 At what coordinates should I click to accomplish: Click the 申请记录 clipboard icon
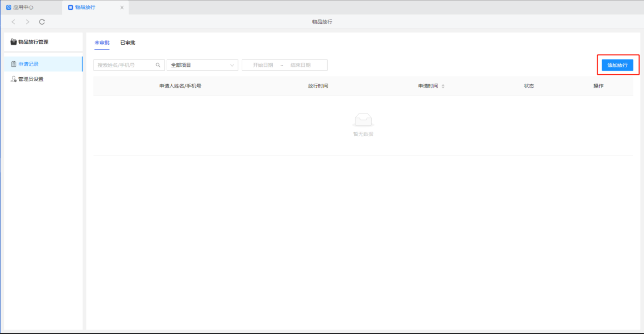pos(14,64)
